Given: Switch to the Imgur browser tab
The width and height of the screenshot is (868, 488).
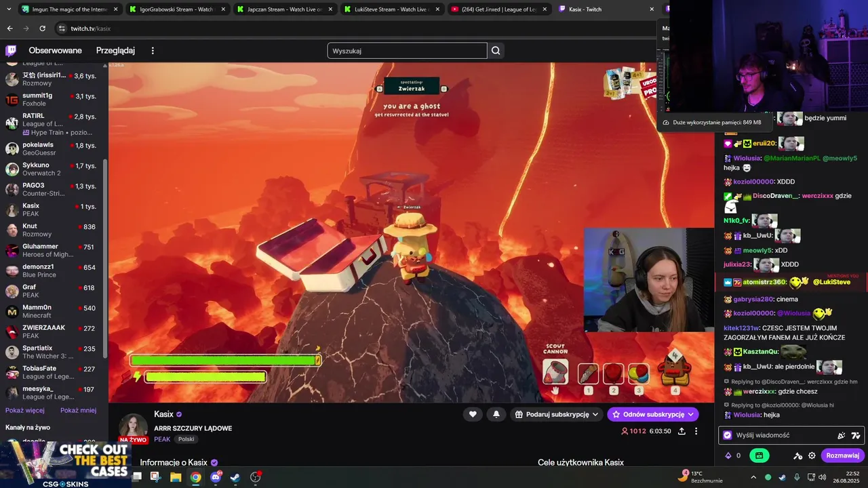Looking at the screenshot, I should point(69,9).
